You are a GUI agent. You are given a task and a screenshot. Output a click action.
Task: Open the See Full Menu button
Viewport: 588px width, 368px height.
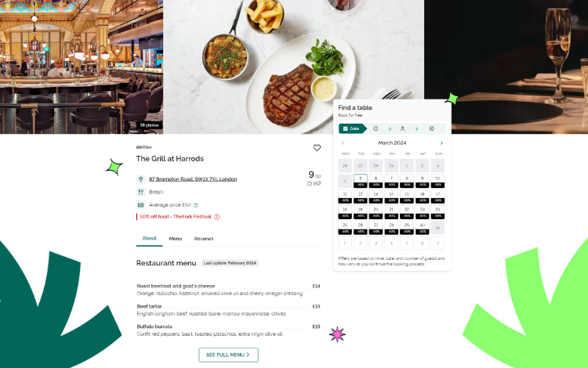(x=228, y=355)
